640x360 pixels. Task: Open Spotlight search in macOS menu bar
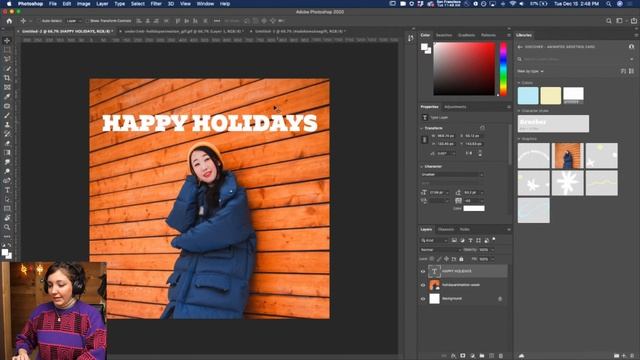click(608, 4)
